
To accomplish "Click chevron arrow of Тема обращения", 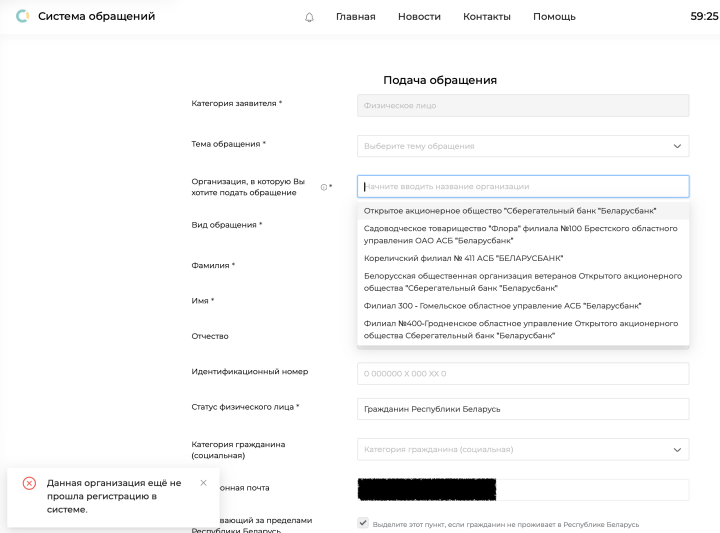I will (x=677, y=146).
